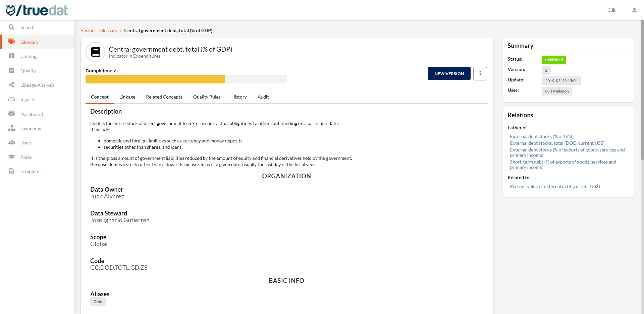
Task: Click the Search field in sidebar
Action: (28, 27)
